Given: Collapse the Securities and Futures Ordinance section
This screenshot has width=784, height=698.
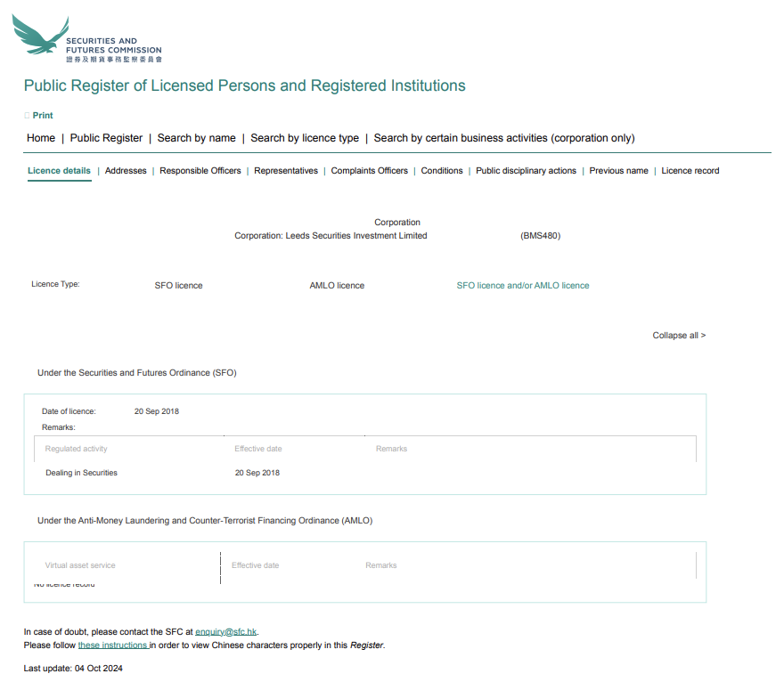Looking at the screenshot, I should 137,373.
